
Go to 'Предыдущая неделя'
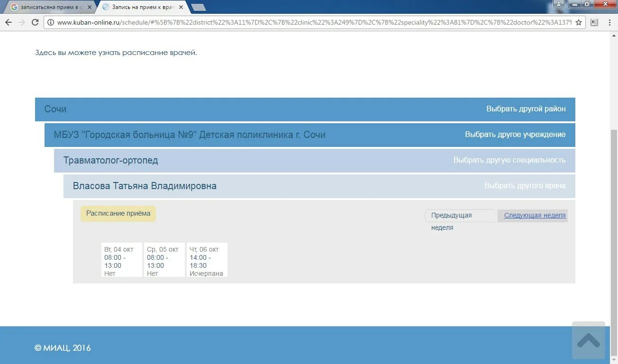pyautogui.click(x=459, y=216)
